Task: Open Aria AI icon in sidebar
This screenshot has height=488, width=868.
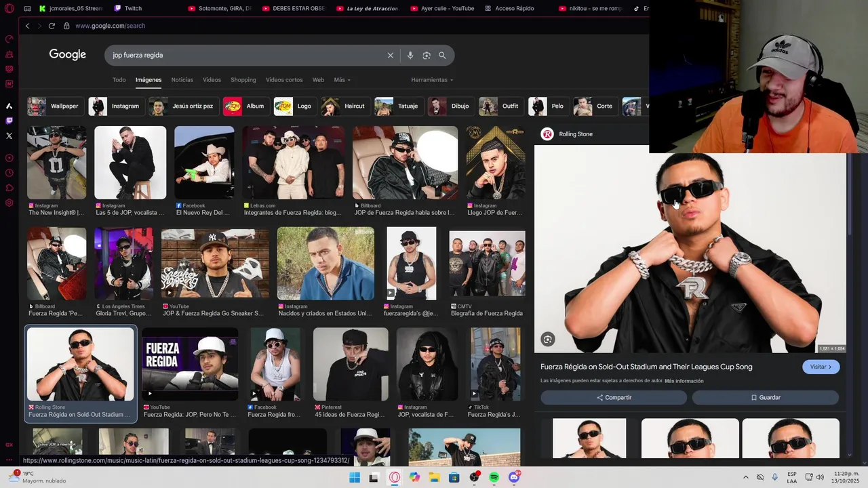Action: (x=9, y=106)
